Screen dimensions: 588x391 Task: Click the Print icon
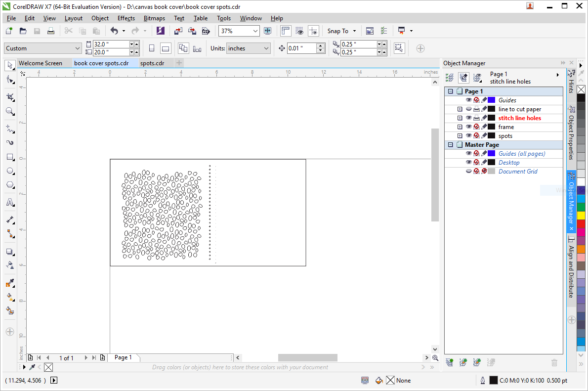50,31
